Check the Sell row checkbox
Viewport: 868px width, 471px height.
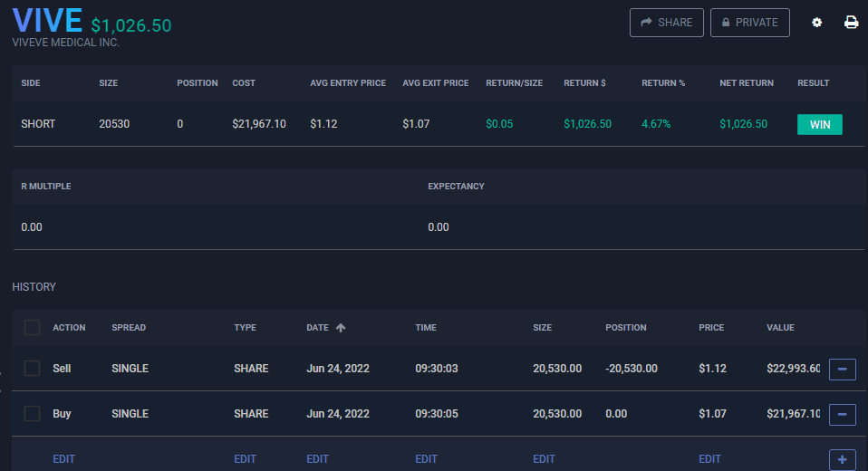click(x=33, y=369)
